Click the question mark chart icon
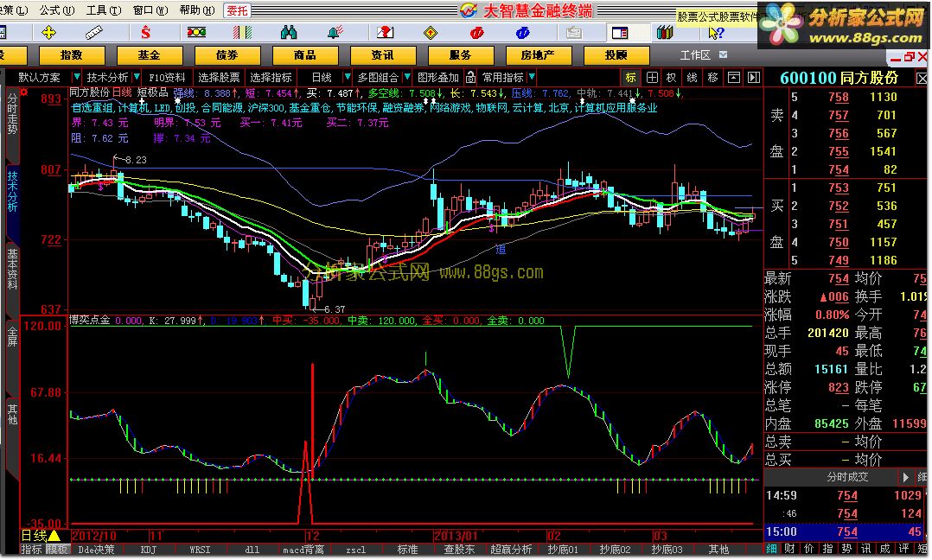Viewport: 932px width, 560px height. click(385, 33)
